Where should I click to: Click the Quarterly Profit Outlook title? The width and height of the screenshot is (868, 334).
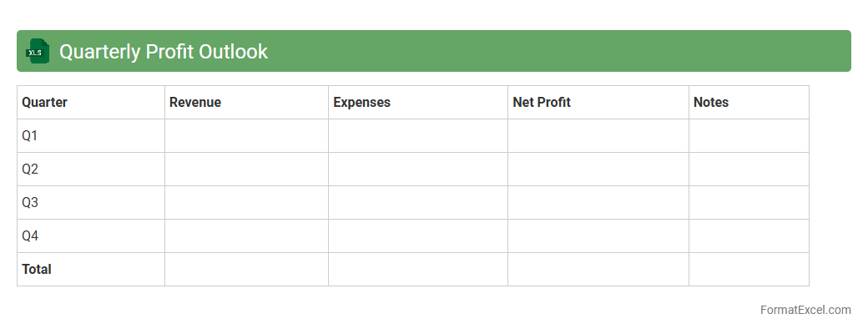coord(164,52)
